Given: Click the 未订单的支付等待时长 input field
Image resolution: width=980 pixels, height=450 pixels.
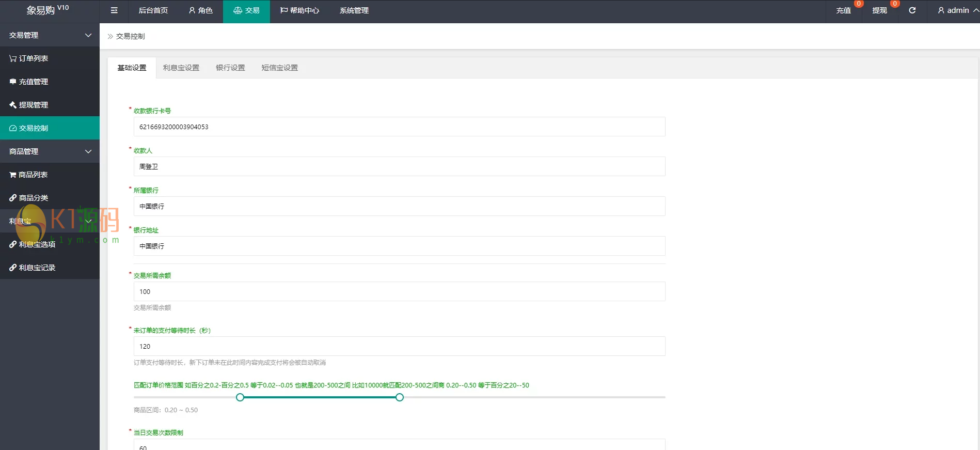Looking at the screenshot, I should tap(399, 346).
